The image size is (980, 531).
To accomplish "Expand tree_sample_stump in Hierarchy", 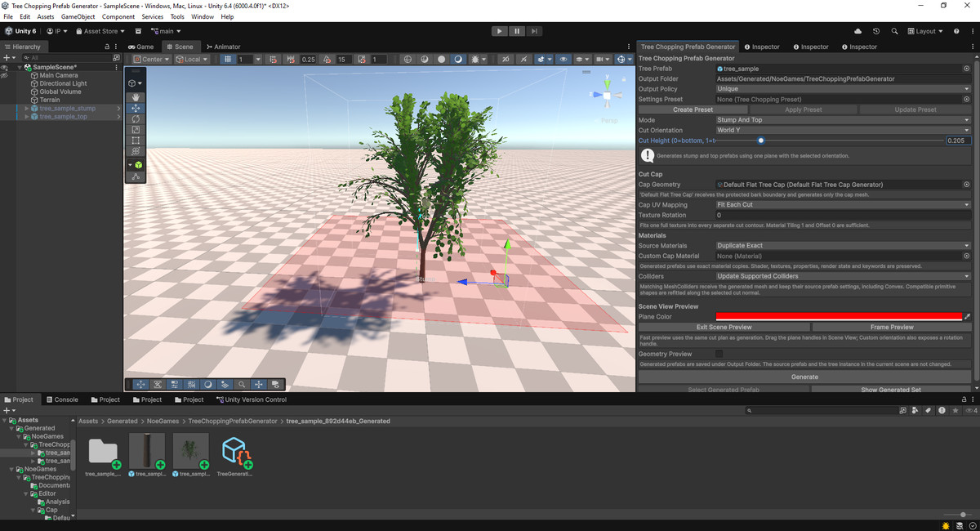I will (x=27, y=108).
